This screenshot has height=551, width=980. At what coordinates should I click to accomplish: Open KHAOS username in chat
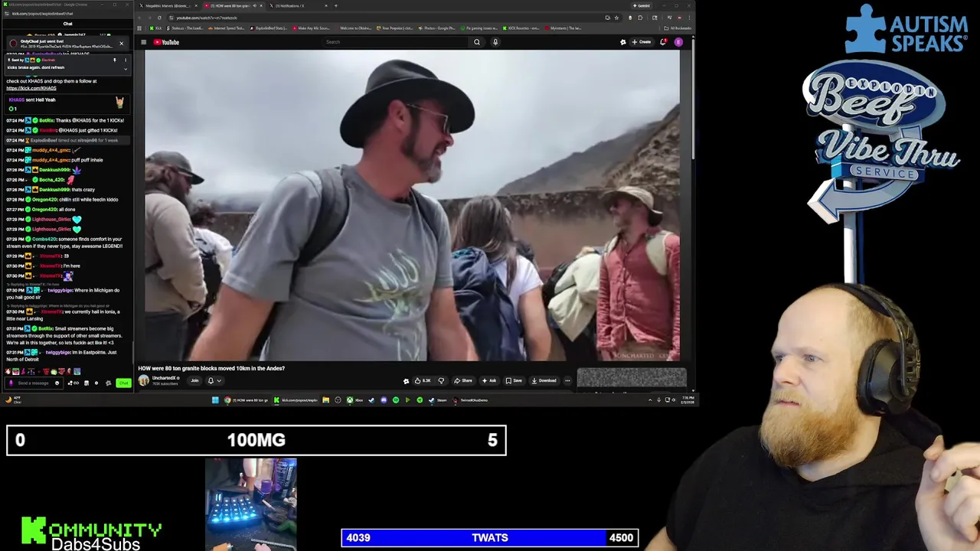16,99
